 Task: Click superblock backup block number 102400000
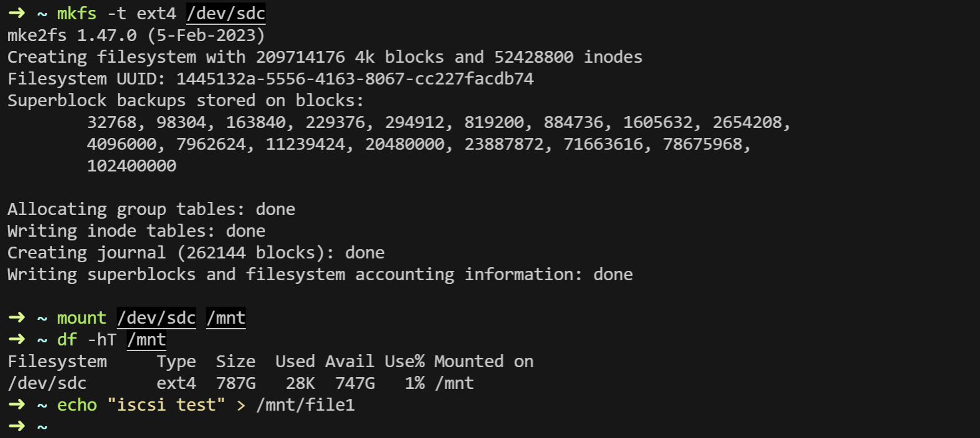tap(132, 166)
